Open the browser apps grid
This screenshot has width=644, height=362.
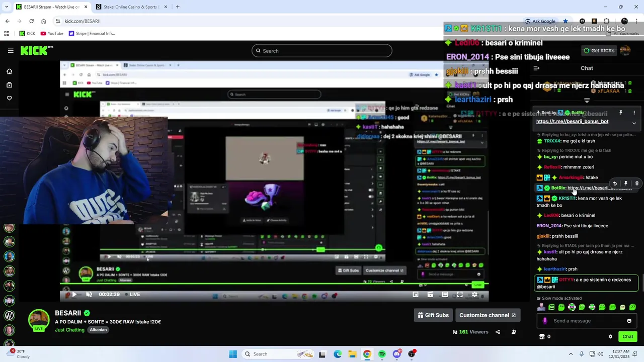(x=7, y=34)
